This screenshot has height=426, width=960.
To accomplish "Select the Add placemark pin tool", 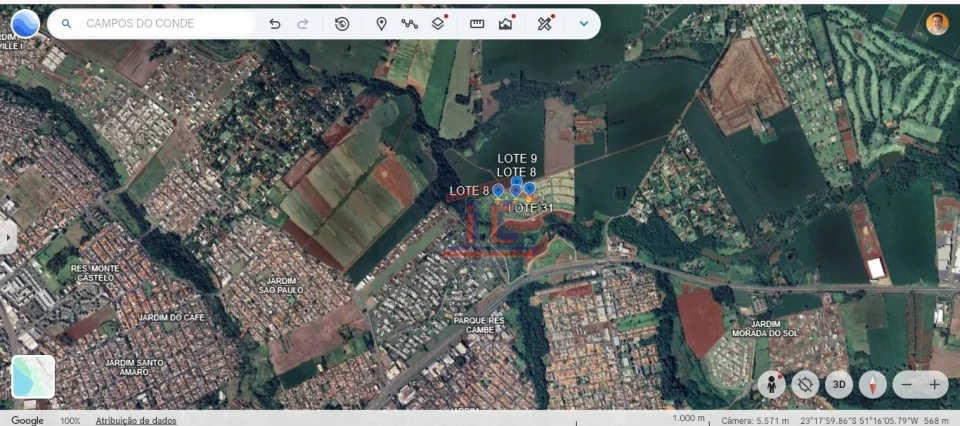I will 381,23.
